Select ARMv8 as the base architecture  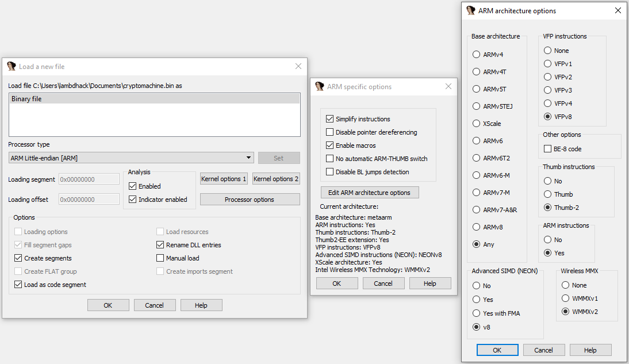click(x=476, y=227)
